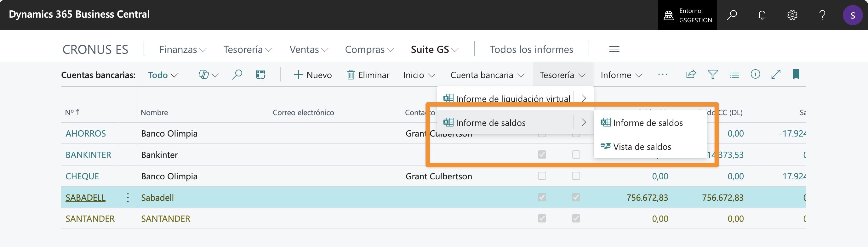Toggle second checkbox in BANKINTER row
The width and height of the screenshot is (868, 247).
click(576, 154)
